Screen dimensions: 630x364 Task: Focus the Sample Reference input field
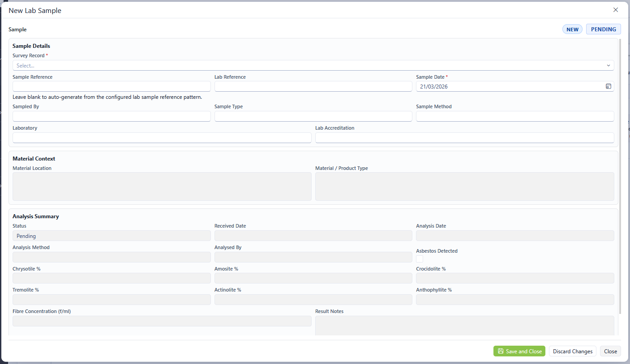[x=111, y=86]
